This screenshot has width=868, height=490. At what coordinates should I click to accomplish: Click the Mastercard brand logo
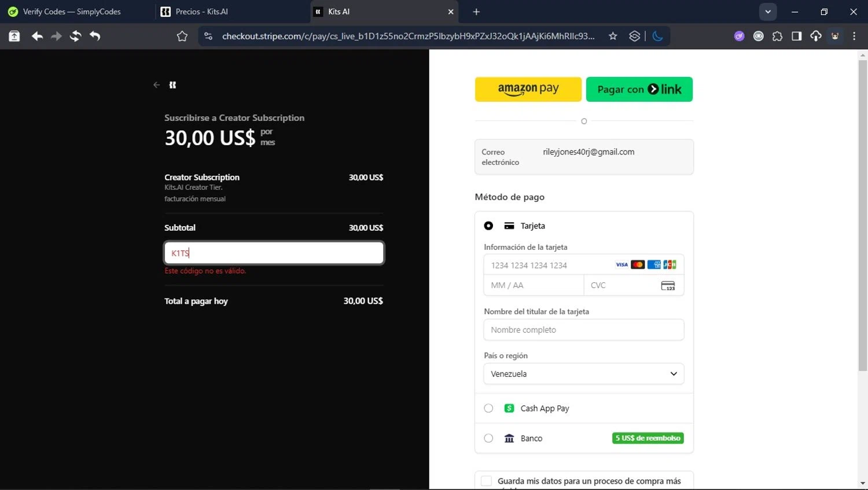pyautogui.click(x=638, y=265)
